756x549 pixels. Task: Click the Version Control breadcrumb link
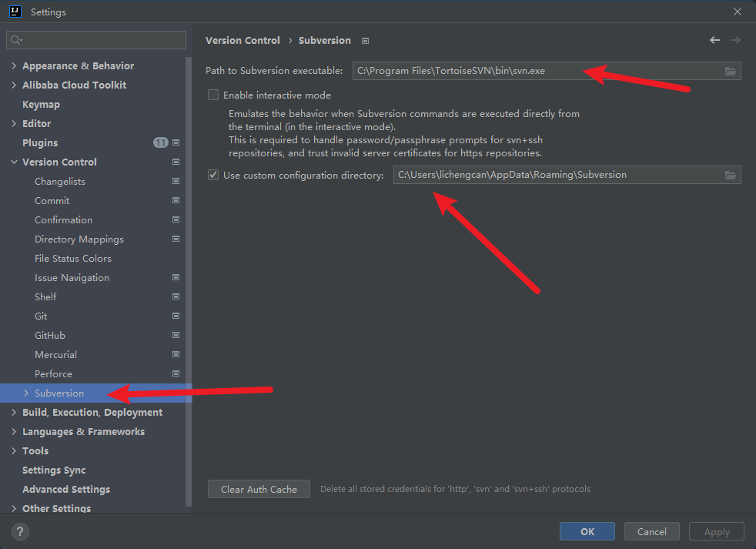(243, 41)
